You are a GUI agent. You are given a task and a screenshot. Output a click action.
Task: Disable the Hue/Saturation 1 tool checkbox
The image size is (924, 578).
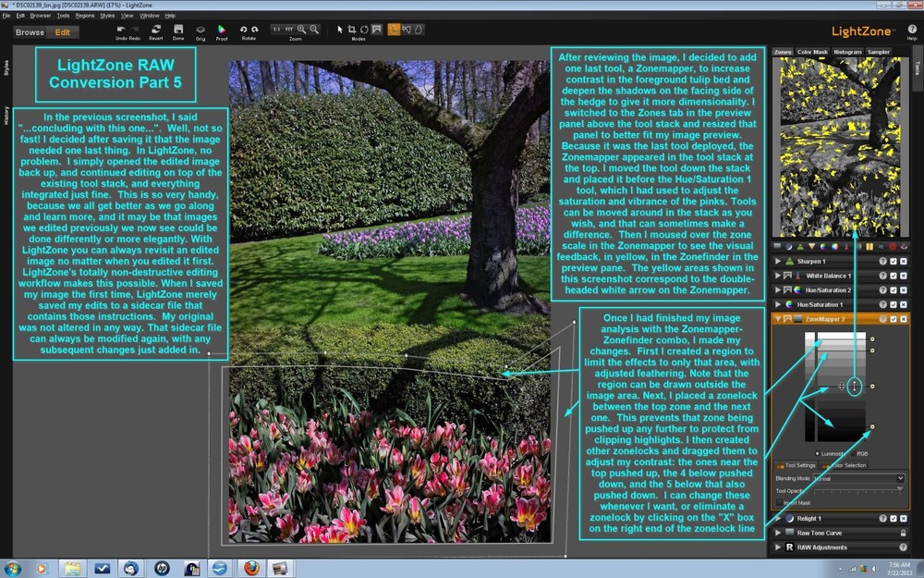pos(894,303)
